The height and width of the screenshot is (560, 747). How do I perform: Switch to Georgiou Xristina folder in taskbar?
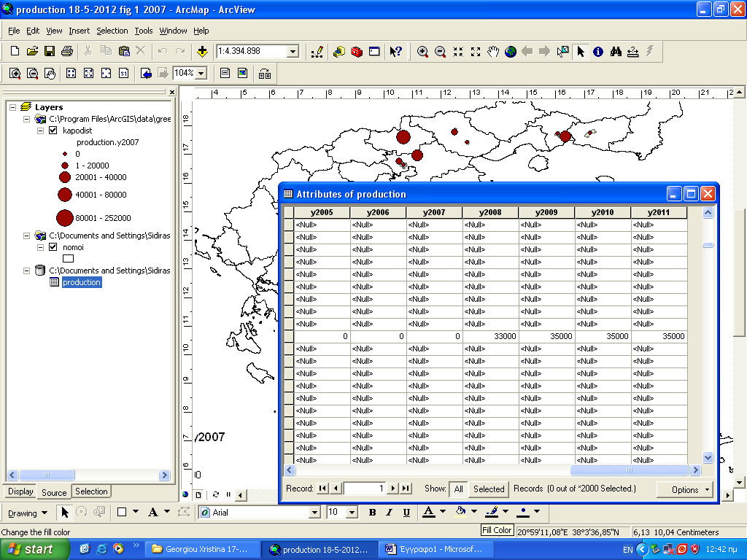click(201, 549)
